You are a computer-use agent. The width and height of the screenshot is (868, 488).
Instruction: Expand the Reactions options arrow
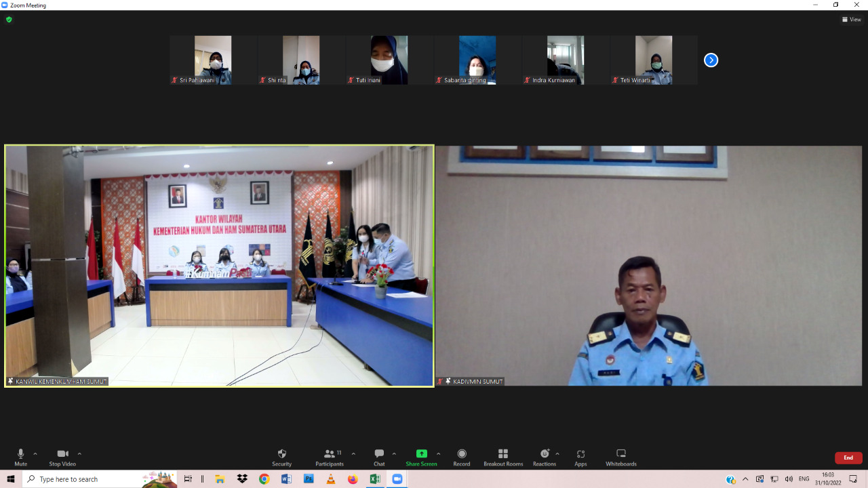pyautogui.click(x=557, y=454)
